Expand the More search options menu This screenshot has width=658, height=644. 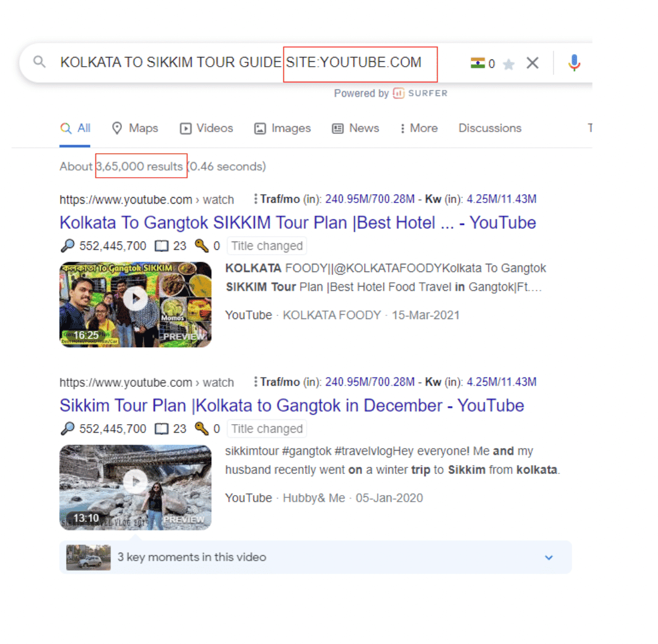point(419,128)
